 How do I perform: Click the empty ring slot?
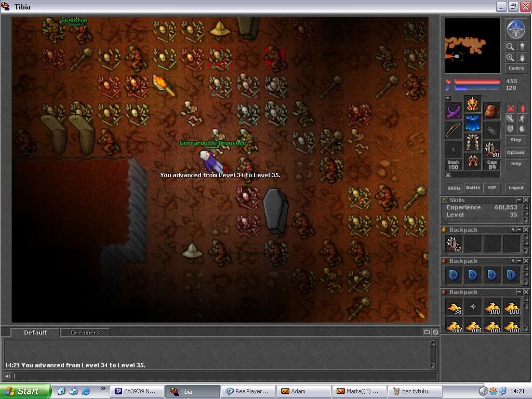point(453,149)
